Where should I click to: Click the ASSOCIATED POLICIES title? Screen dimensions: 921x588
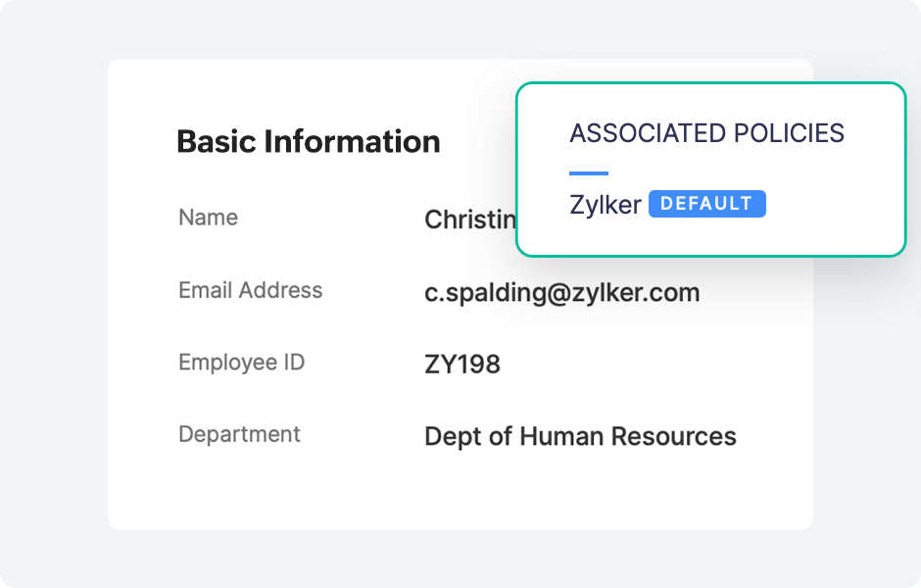[706, 133]
